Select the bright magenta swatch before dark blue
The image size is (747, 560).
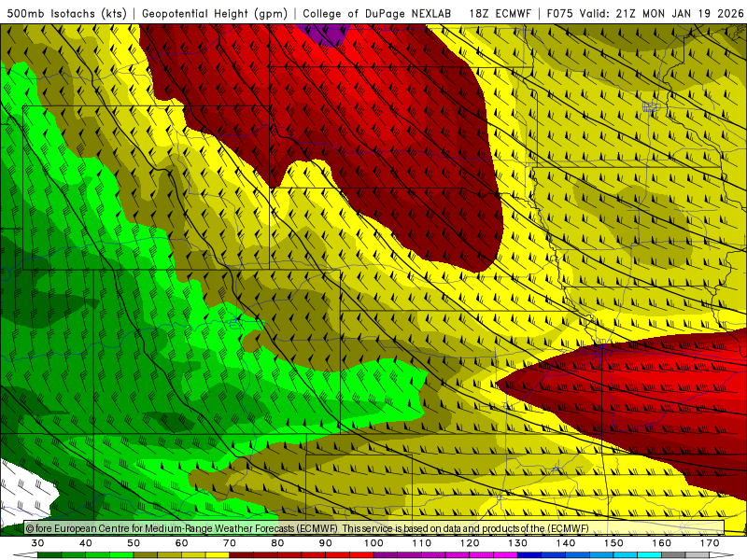[505, 554]
